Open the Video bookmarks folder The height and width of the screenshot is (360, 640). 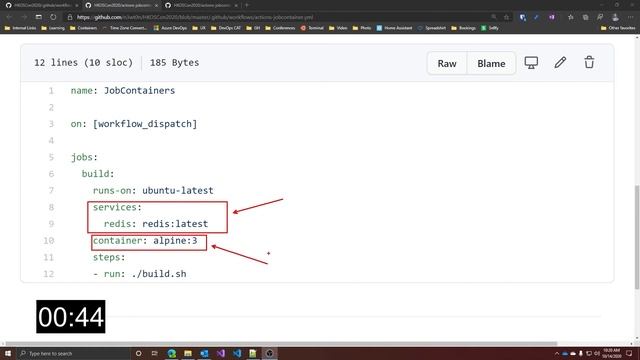[338, 28]
